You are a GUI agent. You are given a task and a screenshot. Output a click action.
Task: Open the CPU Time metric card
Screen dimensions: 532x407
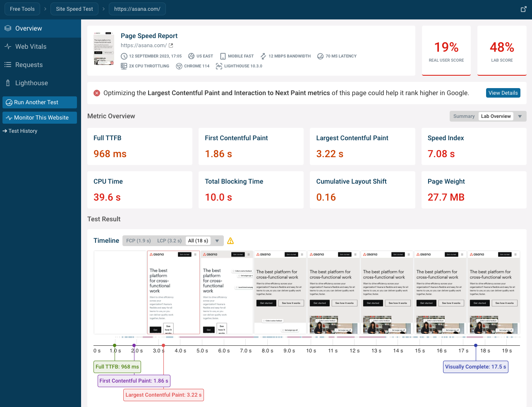coord(140,190)
